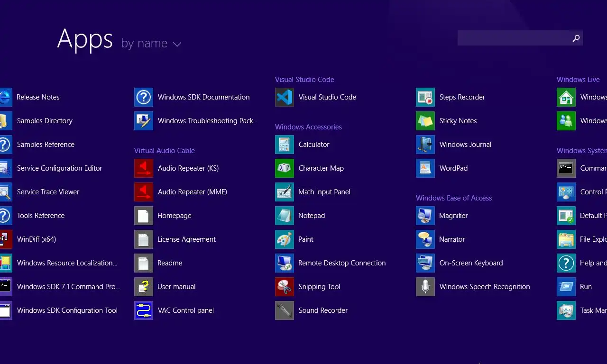Launch the Windows Troubleshooting Pack icon
607x364 pixels.
144,121
